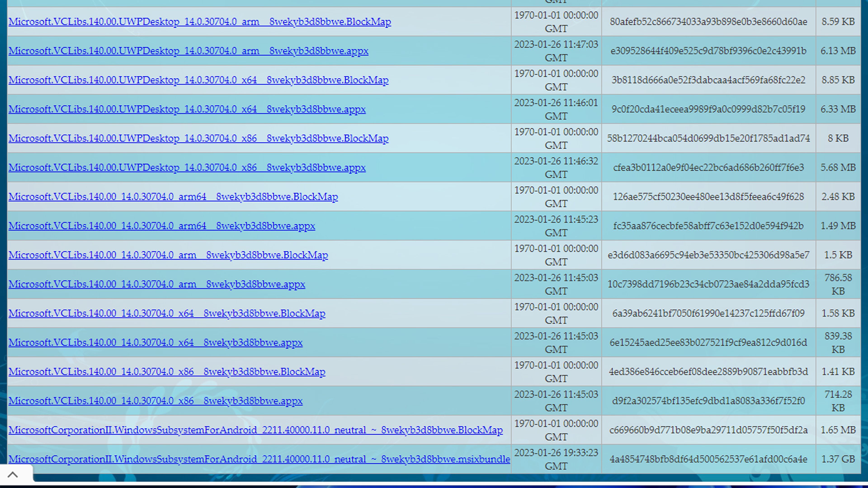Click the 1.58 KB size cell
Screen dimensions: 868x488
[838, 314]
